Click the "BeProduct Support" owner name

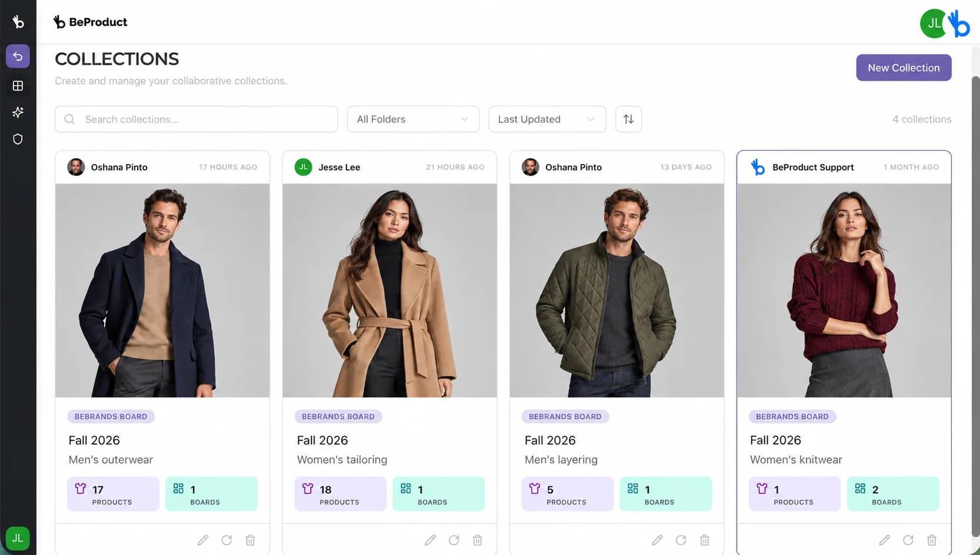click(x=813, y=167)
